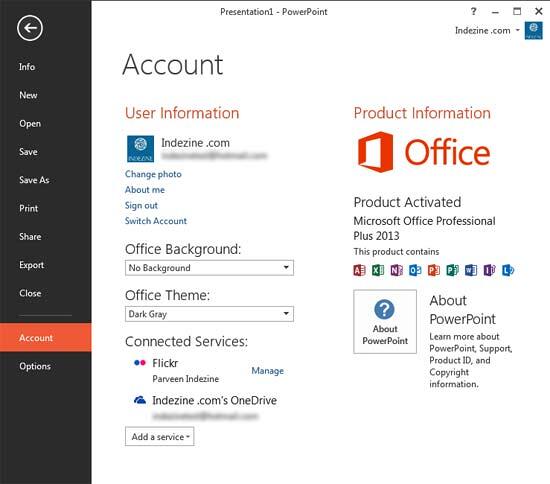Click the Publisher product icon
This screenshot has height=484, width=550.
[452, 270]
